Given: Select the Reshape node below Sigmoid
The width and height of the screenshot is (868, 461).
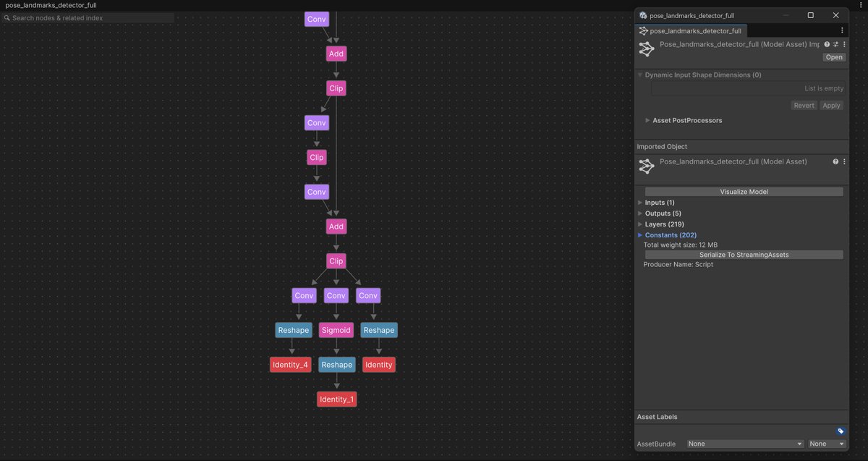Looking at the screenshot, I should [336, 365].
